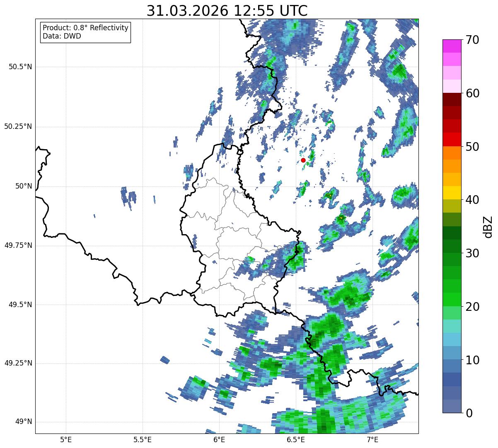Click the 'Product: 0.8° Reflectivity' text
The image size is (498, 448).
point(86,28)
